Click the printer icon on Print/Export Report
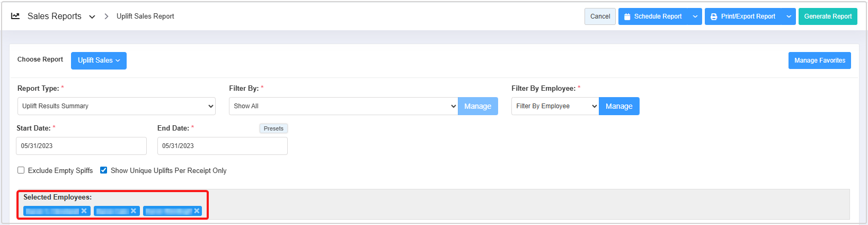Viewport: 868px width, 225px height. pyautogui.click(x=714, y=16)
